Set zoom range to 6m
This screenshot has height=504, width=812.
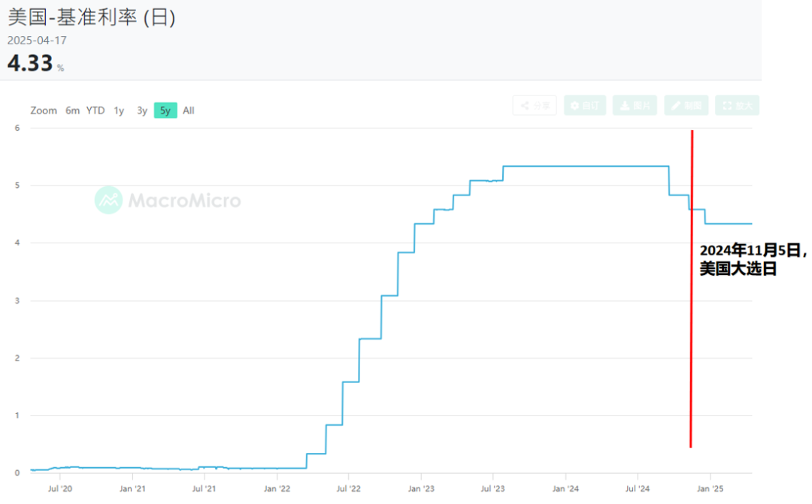coord(72,110)
